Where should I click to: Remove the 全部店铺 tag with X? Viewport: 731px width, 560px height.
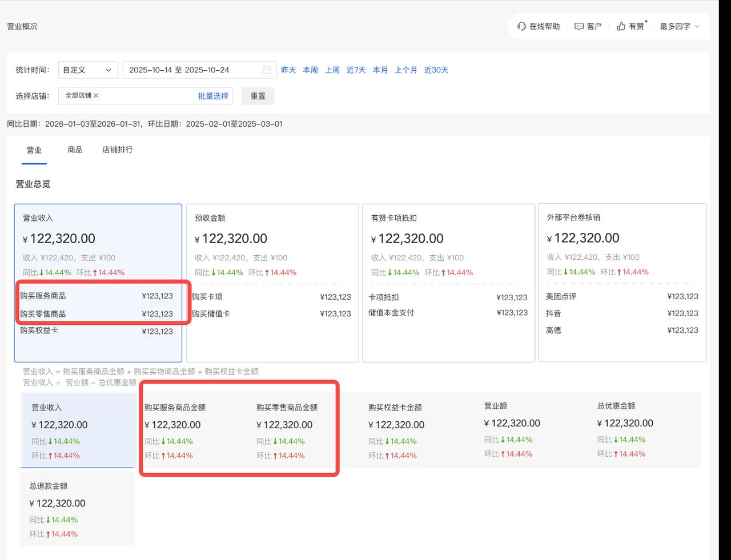[96, 95]
